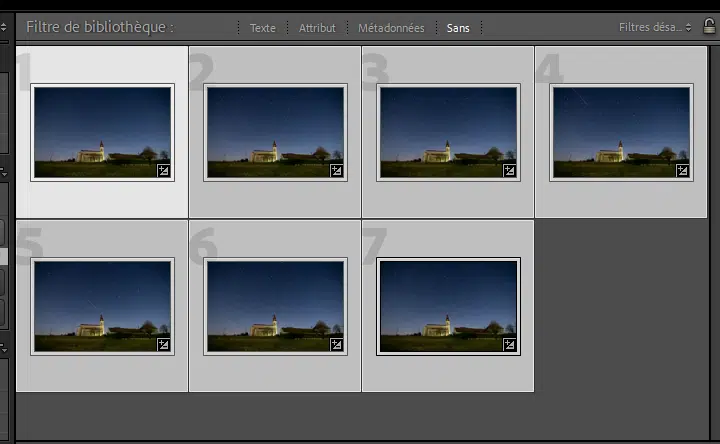
Task: Select photo thumbnail number 5
Action: click(102, 306)
